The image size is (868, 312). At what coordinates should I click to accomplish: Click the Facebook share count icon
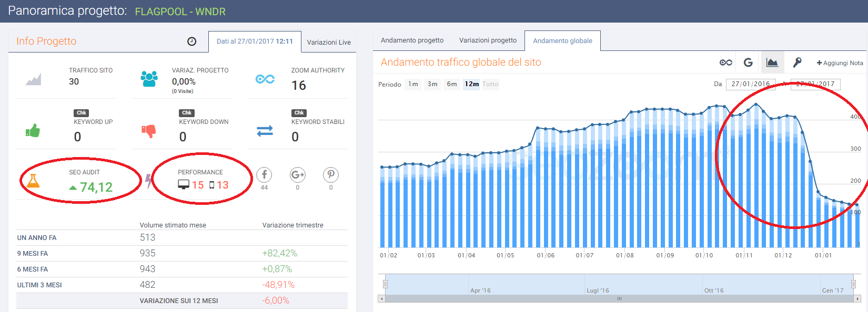point(264,175)
